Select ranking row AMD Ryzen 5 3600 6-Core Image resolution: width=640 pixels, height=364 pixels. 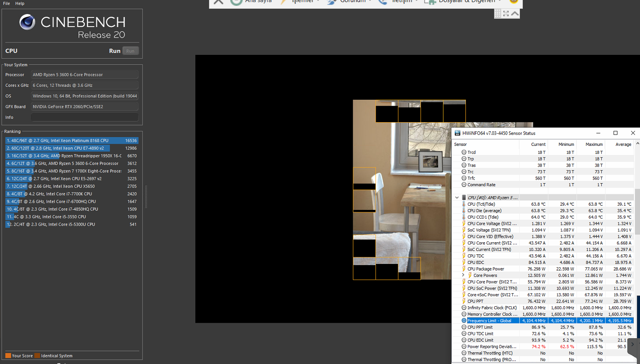point(71,163)
